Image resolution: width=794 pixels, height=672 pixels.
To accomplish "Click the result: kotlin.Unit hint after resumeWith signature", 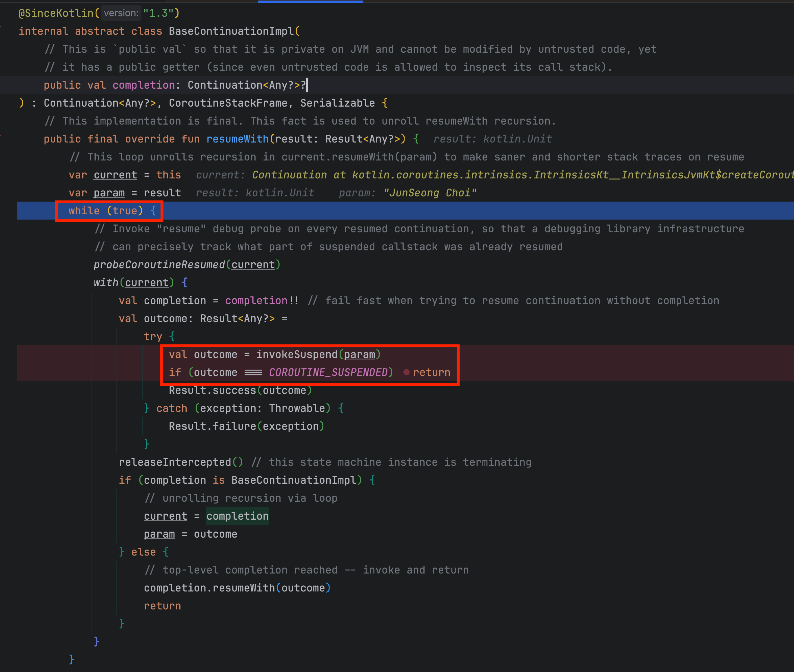I will [493, 139].
